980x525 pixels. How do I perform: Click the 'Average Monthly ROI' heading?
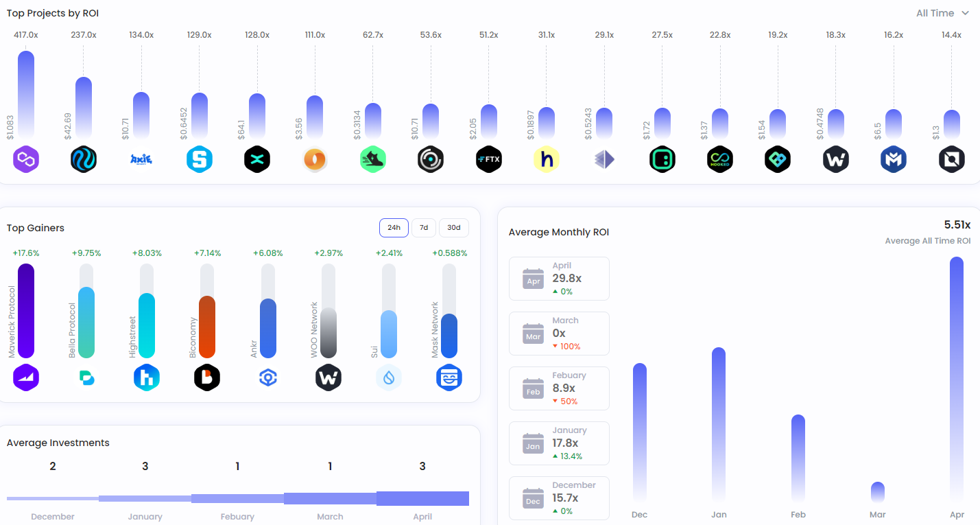559,232
